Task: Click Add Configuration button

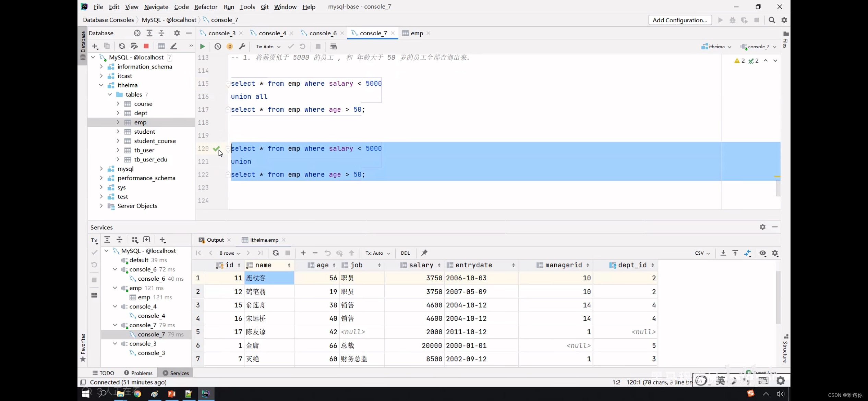Action: click(680, 20)
